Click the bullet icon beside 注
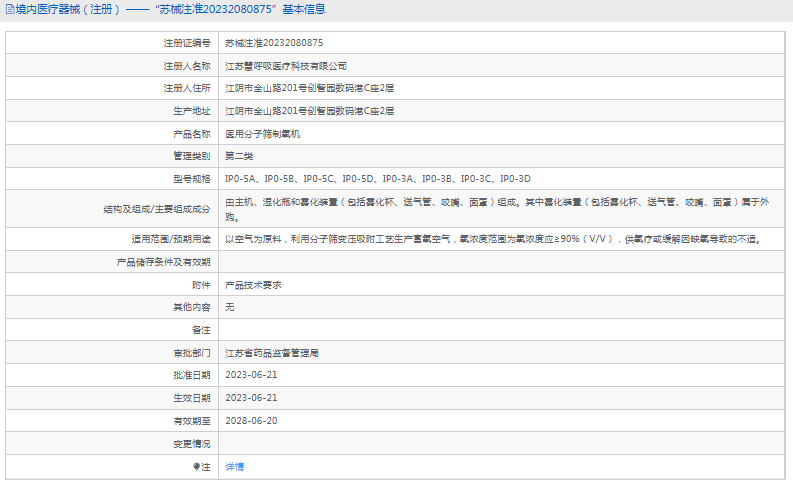Screen dimensions: 793x482 pos(196,466)
